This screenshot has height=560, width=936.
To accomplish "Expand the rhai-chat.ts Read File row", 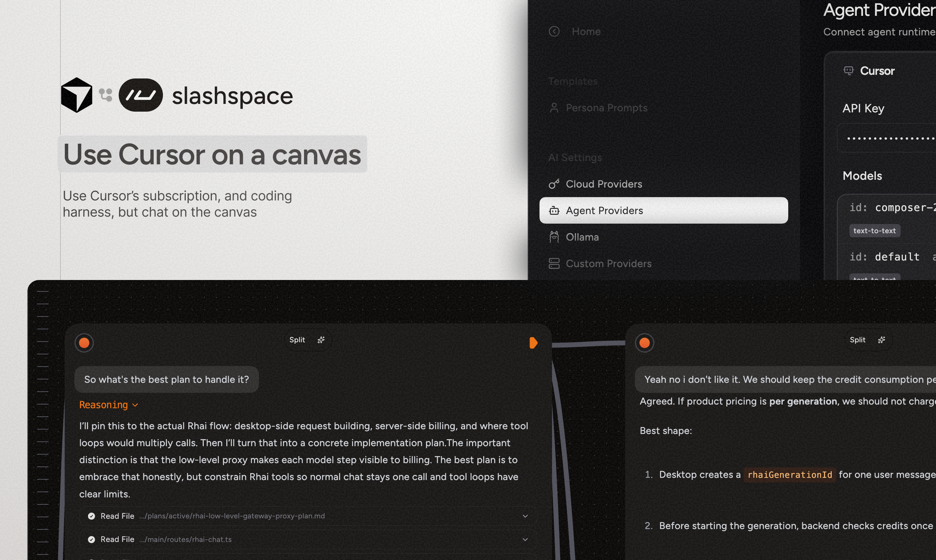I will point(525,539).
